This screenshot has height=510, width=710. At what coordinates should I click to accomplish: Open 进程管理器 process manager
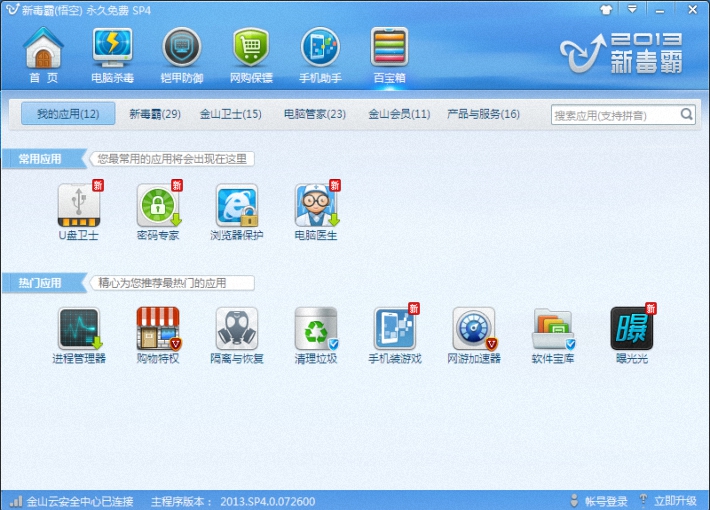[79, 329]
